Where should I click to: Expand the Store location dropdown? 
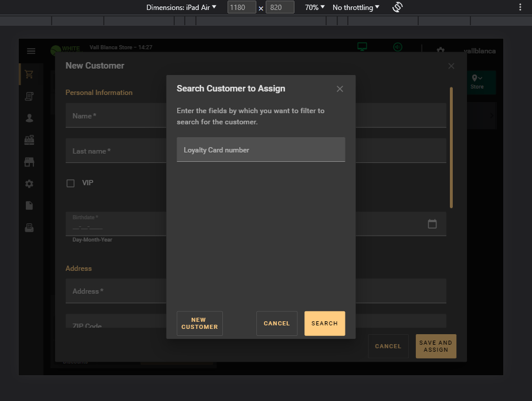477,82
